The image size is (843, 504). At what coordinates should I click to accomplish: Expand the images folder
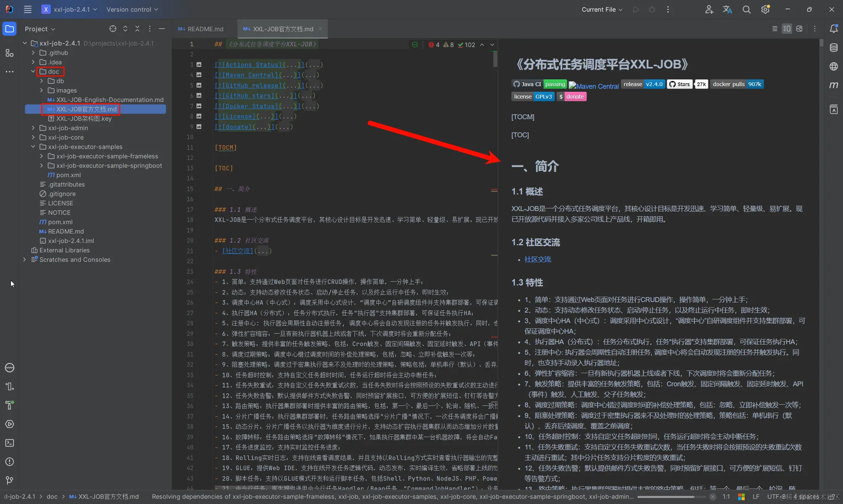tap(41, 90)
